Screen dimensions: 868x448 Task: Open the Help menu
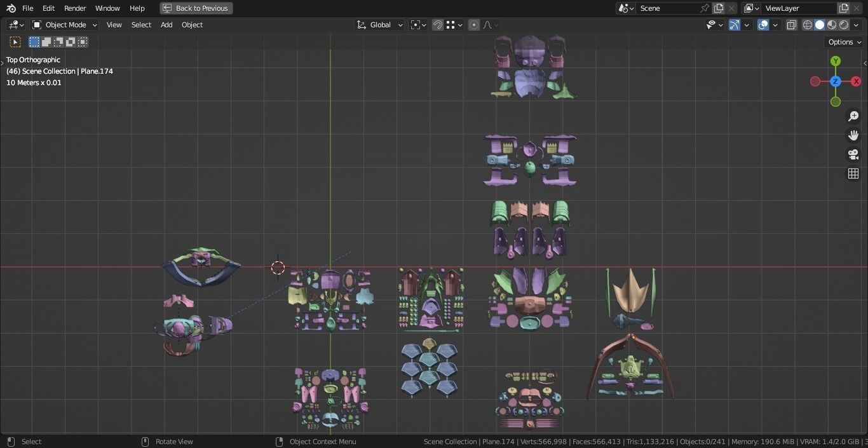(137, 8)
